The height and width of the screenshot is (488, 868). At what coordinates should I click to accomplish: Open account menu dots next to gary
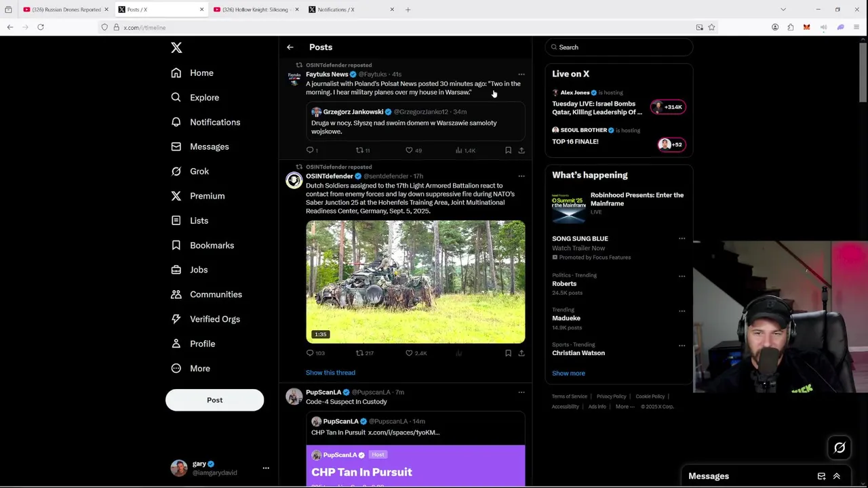coord(266,468)
